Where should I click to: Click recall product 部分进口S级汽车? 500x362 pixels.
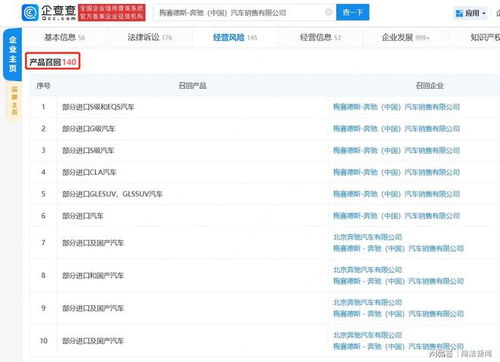coord(88,150)
